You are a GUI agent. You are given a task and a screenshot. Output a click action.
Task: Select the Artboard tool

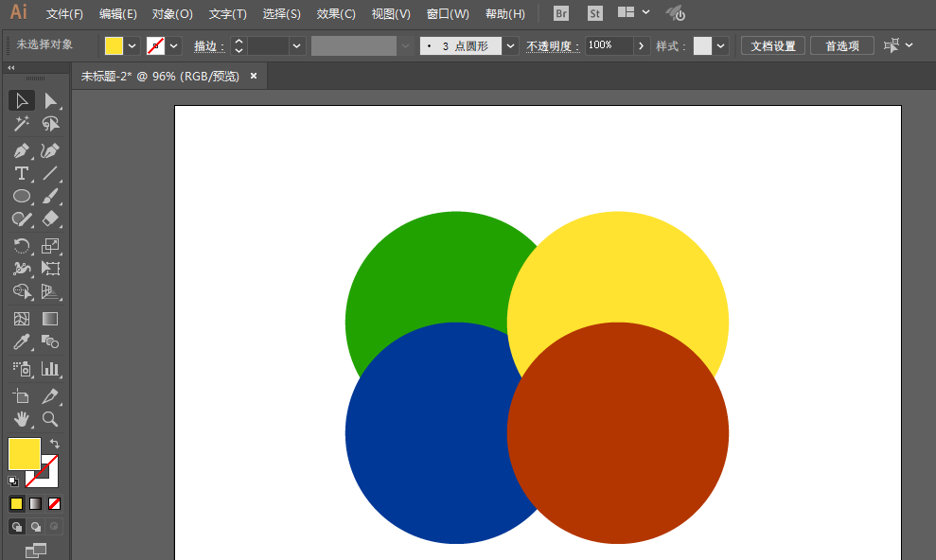click(x=22, y=396)
